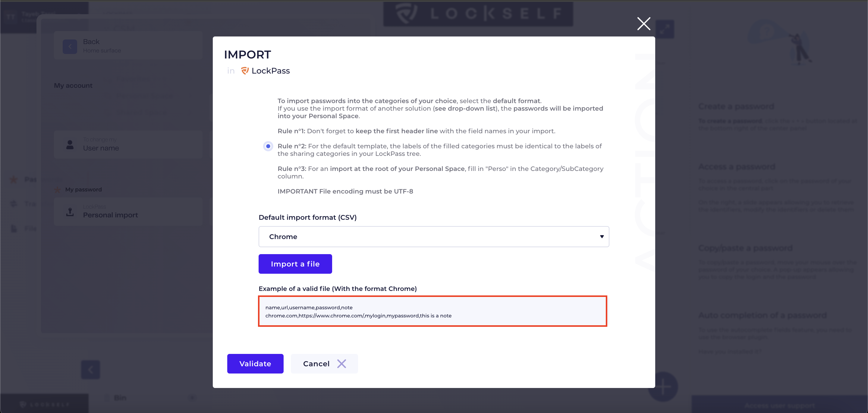Click the dropdown arrow of format selector

click(x=602, y=237)
